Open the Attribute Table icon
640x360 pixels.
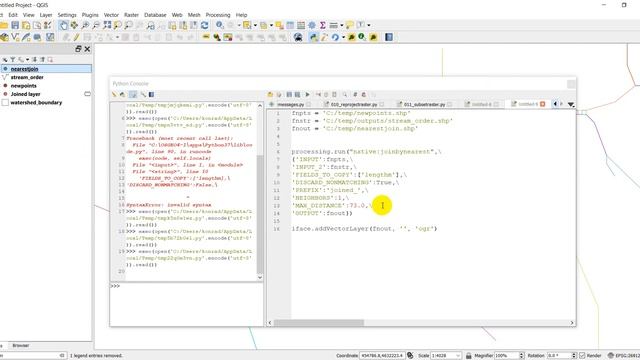coord(290,25)
